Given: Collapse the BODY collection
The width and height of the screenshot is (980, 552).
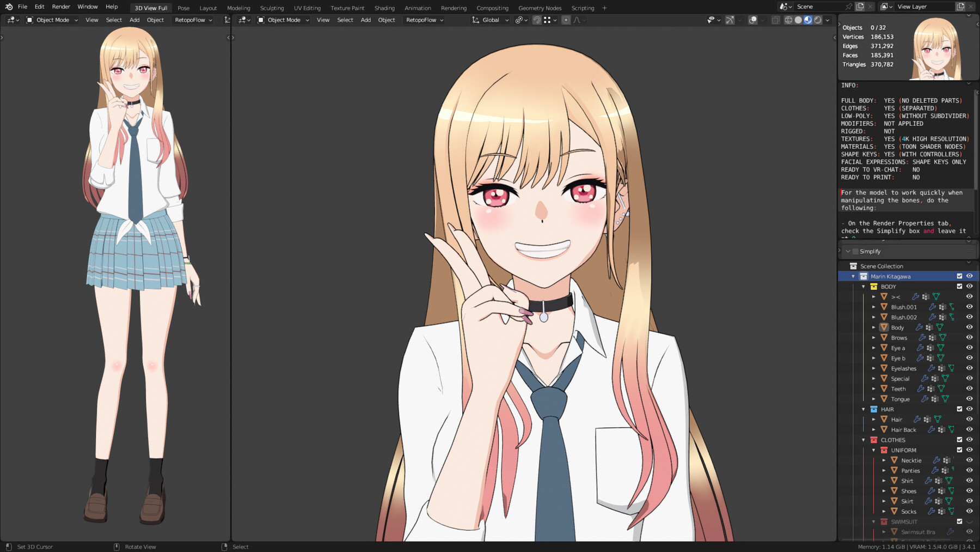Looking at the screenshot, I should pos(863,287).
